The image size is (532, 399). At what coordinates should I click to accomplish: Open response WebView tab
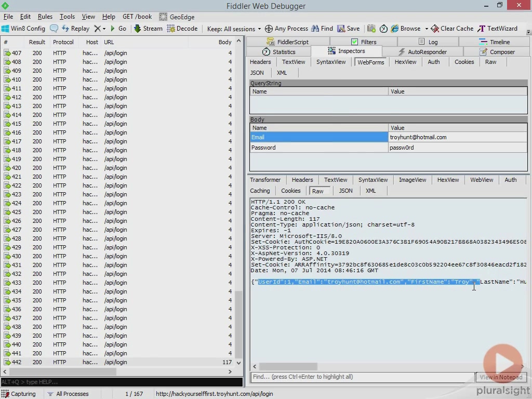tap(482, 180)
